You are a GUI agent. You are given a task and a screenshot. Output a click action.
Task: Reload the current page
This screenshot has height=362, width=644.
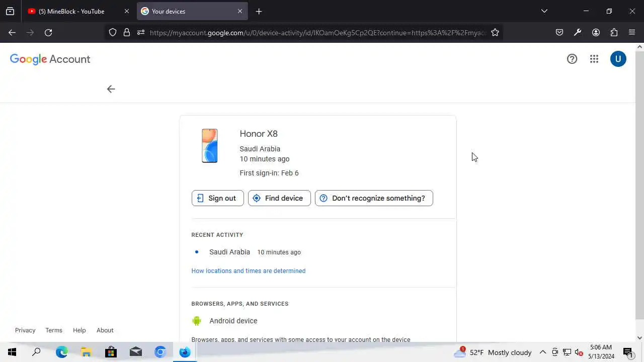click(x=48, y=32)
